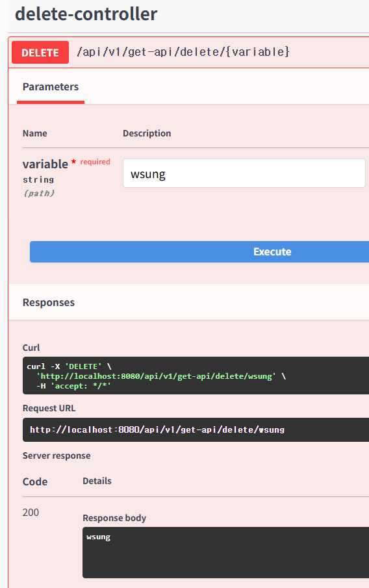The image size is (369, 588).
Task: Click the 200 response code
Action: click(x=31, y=512)
